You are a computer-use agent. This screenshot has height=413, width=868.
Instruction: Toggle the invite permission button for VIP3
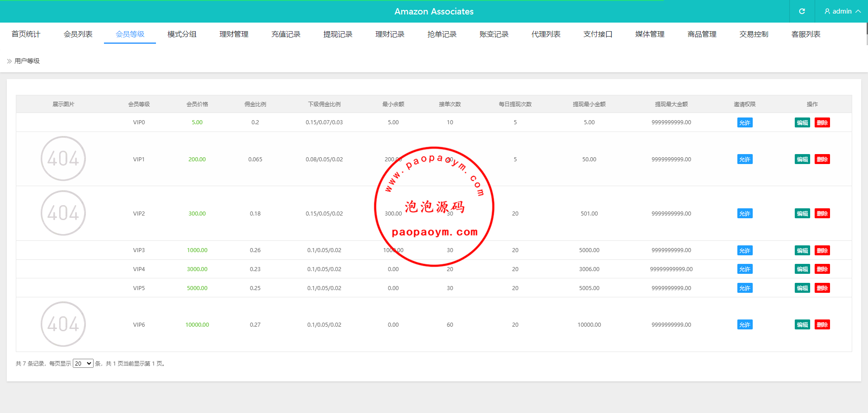click(745, 250)
